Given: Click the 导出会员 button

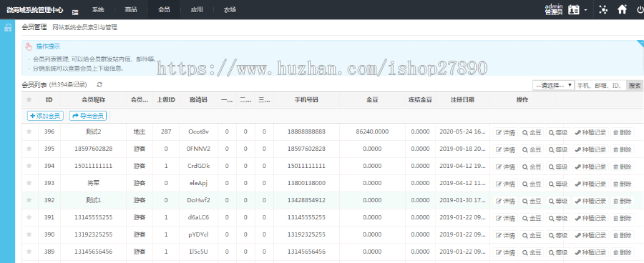Looking at the screenshot, I should point(88,116).
